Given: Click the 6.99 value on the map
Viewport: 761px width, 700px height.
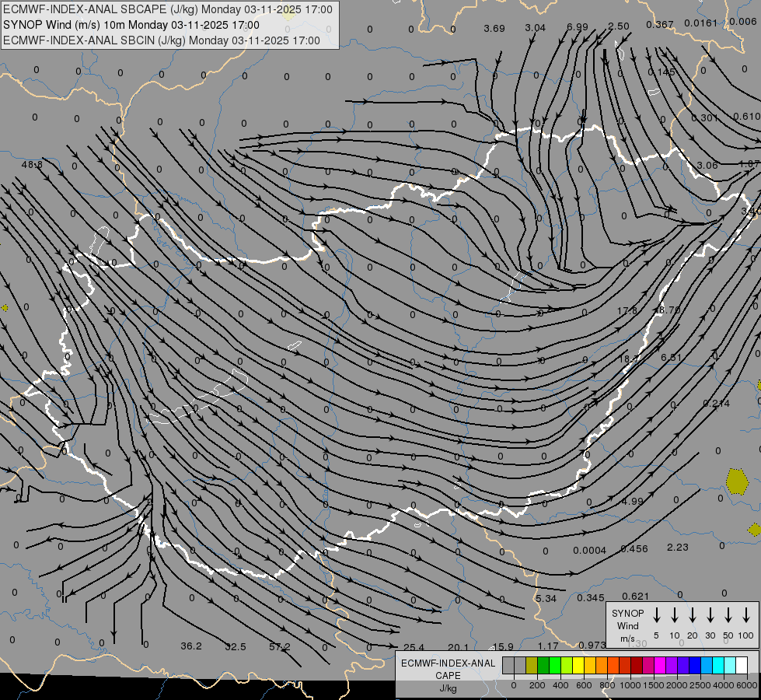Looking at the screenshot, I should pos(578,27).
